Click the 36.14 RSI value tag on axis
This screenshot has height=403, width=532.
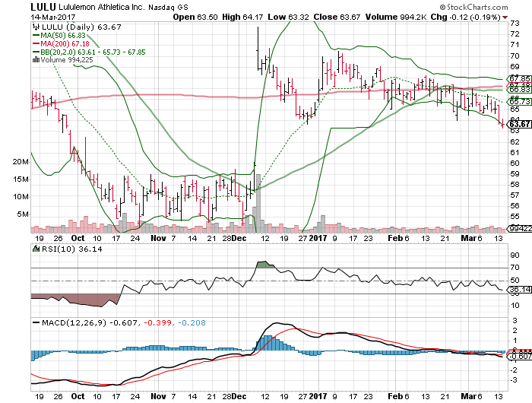click(x=519, y=290)
